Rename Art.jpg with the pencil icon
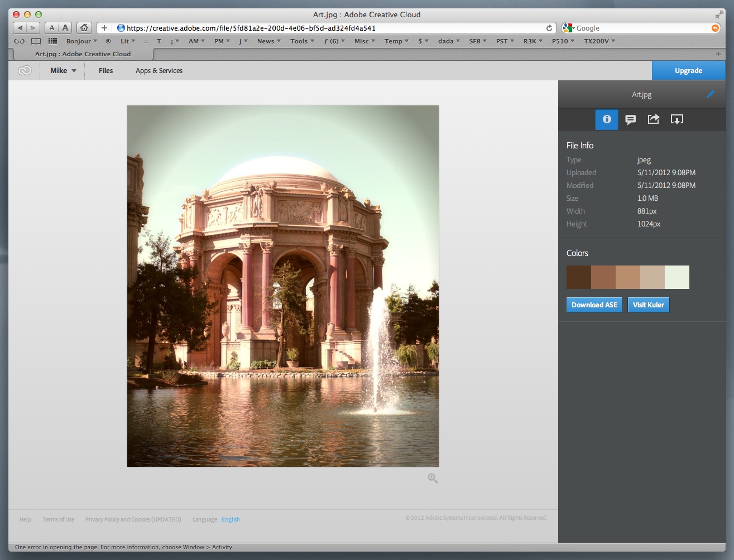Screen dimensions: 734x560 tap(710, 94)
